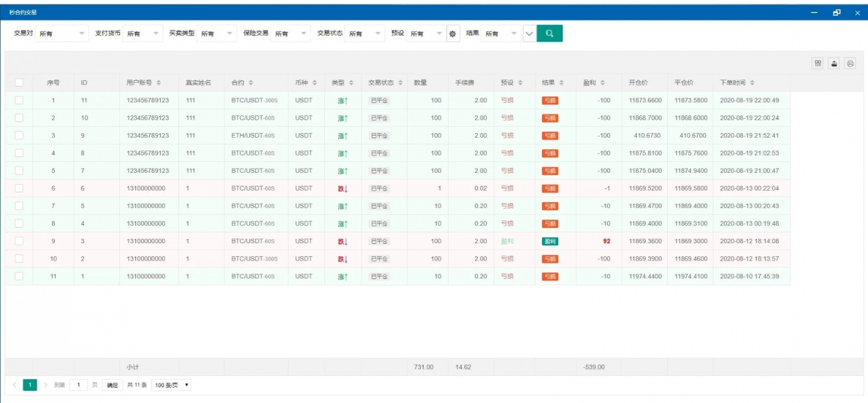
Task: Sort by 下单时间 column arrows
Action: pos(752,83)
